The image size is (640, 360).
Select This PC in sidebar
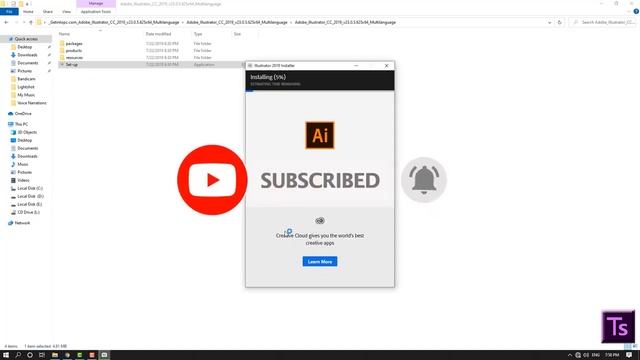[21, 124]
